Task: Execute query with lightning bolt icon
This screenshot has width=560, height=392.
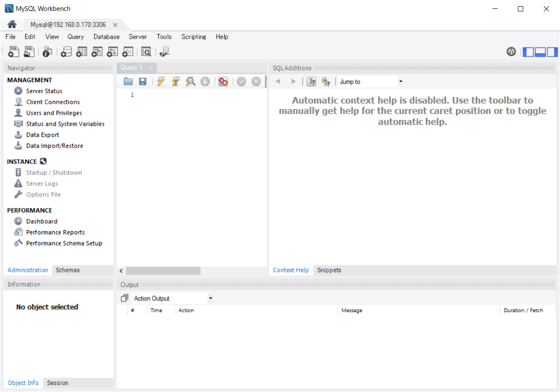Action: tap(161, 81)
